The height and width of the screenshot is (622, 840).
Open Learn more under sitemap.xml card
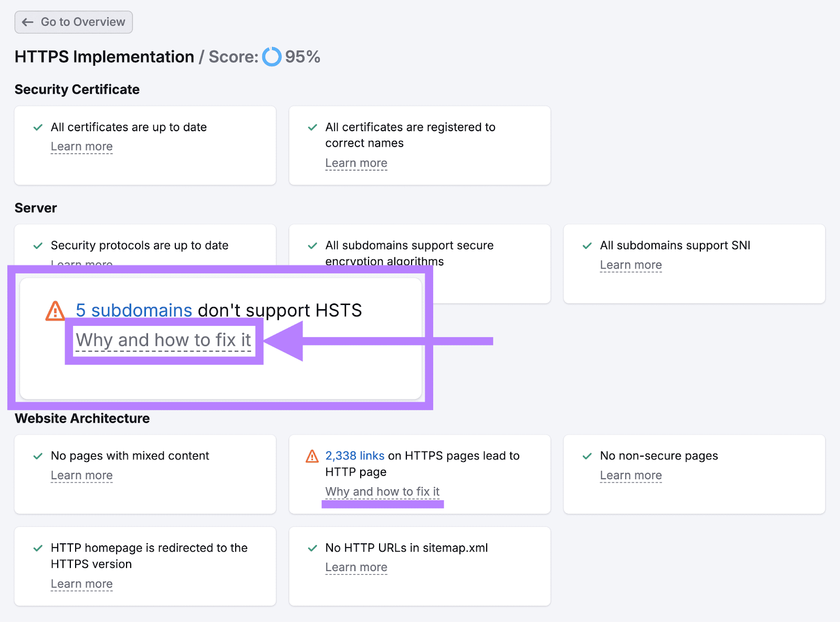click(x=356, y=567)
